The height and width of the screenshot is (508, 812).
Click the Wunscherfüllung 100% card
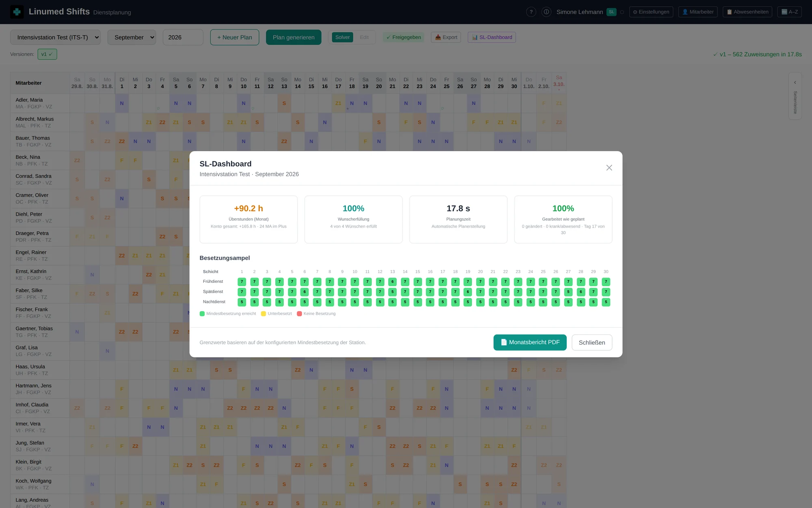tap(353, 219)
